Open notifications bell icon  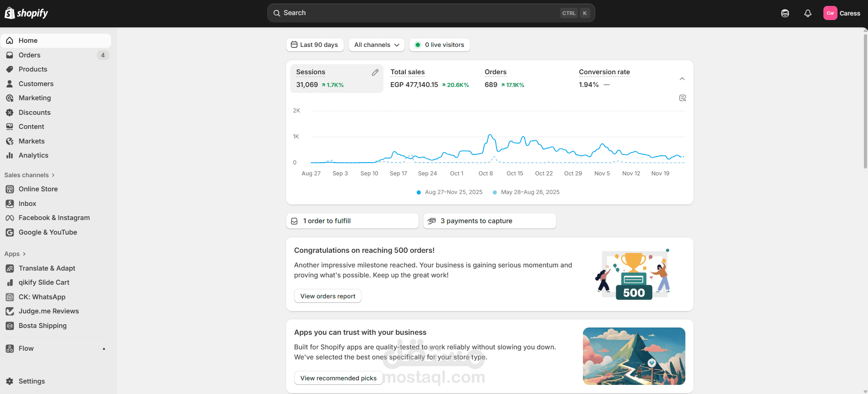(x=807, y=13)
